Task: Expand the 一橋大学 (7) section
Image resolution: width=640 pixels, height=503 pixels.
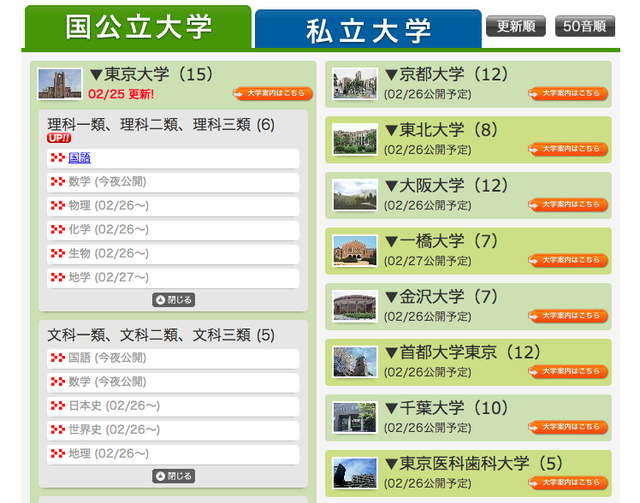Action: pyautogui.click(x=441, y=241)
